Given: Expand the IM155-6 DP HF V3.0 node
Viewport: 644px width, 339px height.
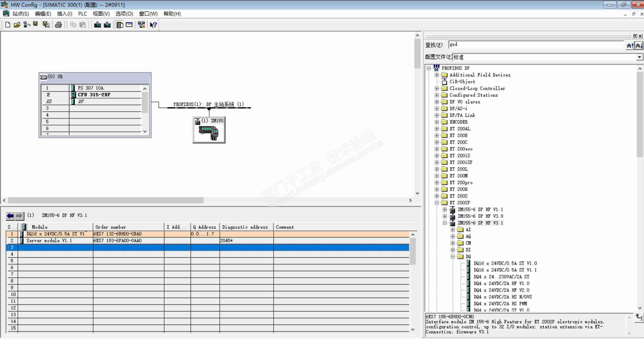Looking at the screenshot, I should pos(445,216).
